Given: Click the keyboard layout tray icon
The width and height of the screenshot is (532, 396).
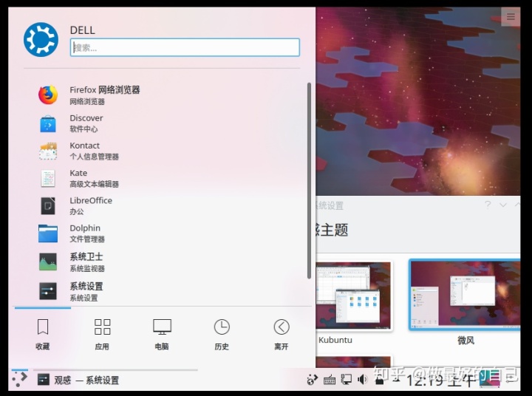Looking at the screenshot, I should [x=330, y=380].
